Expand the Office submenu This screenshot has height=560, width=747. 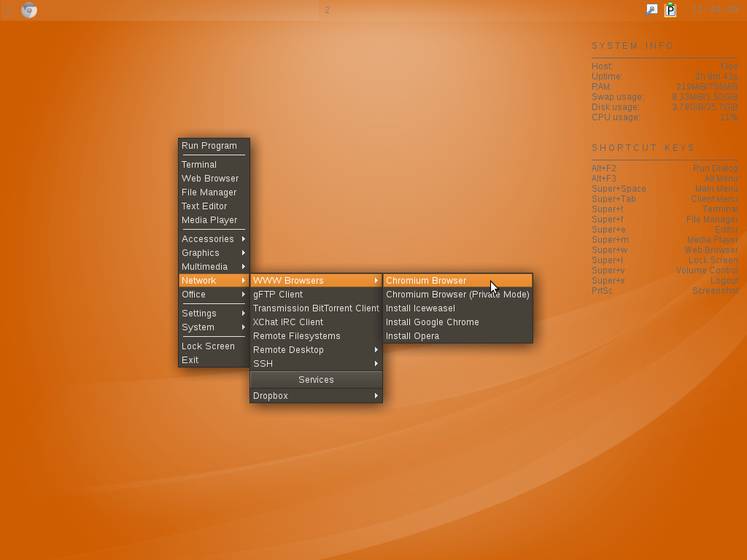click(214, 294)
